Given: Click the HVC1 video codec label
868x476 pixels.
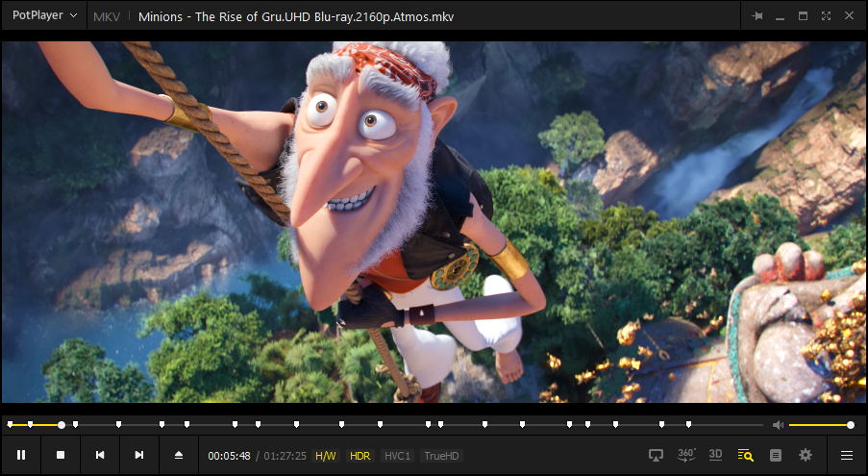Looking at the screenshot, I should (x=397, y=456).
